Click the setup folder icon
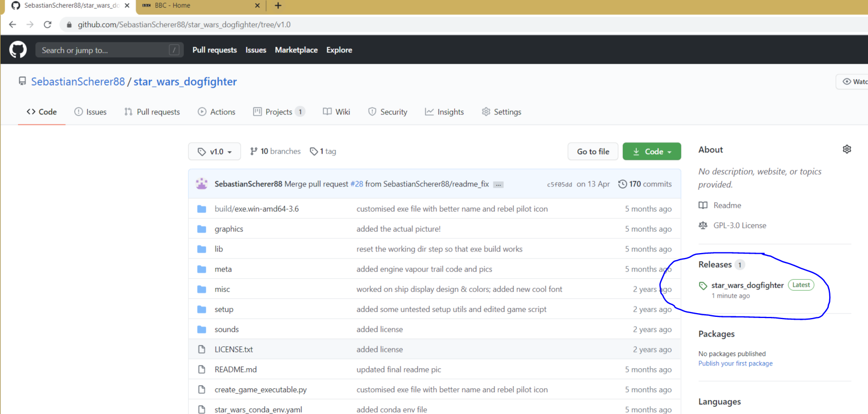 (x=202, y=309)
